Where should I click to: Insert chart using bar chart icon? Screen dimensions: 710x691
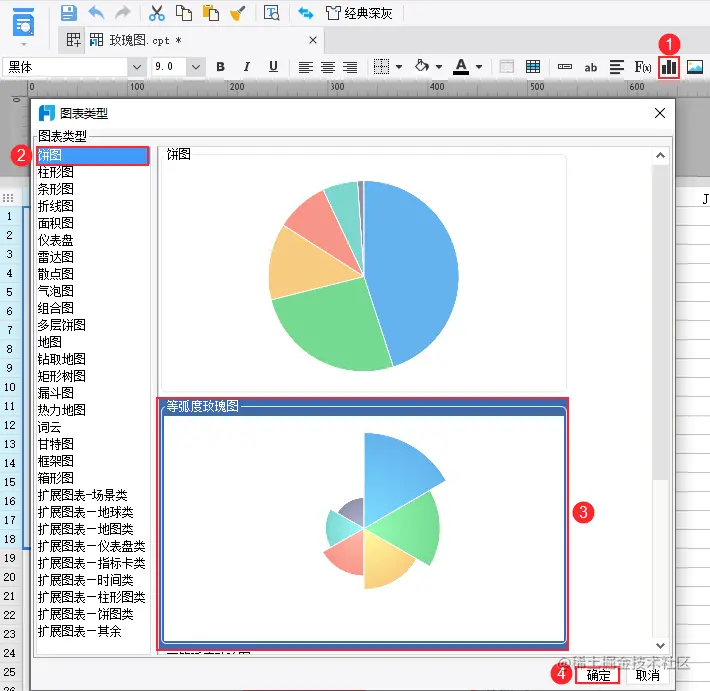click(x=669, y=67)
